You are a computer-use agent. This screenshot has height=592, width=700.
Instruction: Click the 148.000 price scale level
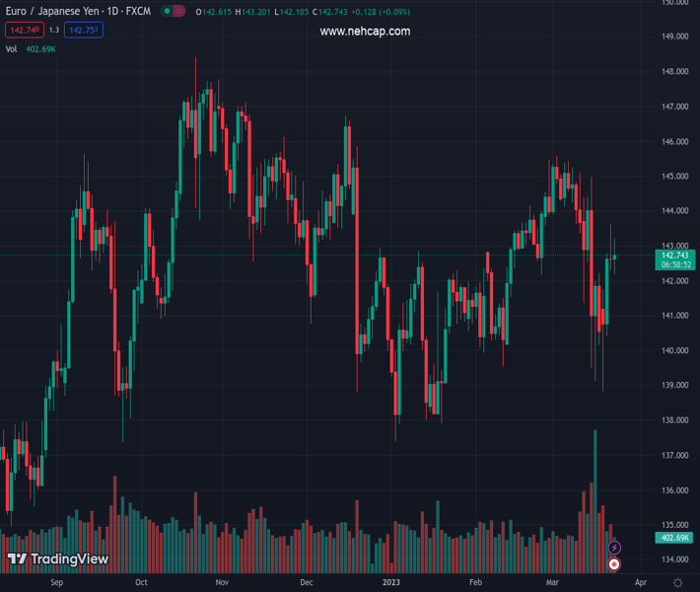coord(675,72)
